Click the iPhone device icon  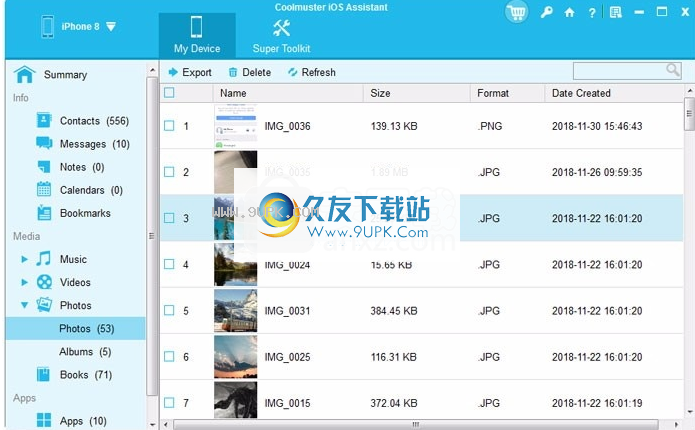click(47, 27)
